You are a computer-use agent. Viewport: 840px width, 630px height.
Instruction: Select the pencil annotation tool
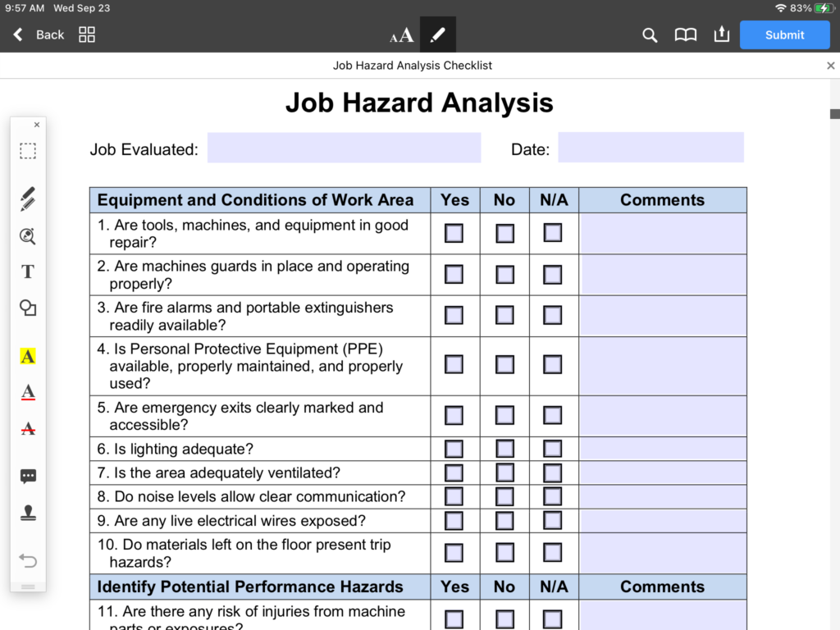(27, 198)
